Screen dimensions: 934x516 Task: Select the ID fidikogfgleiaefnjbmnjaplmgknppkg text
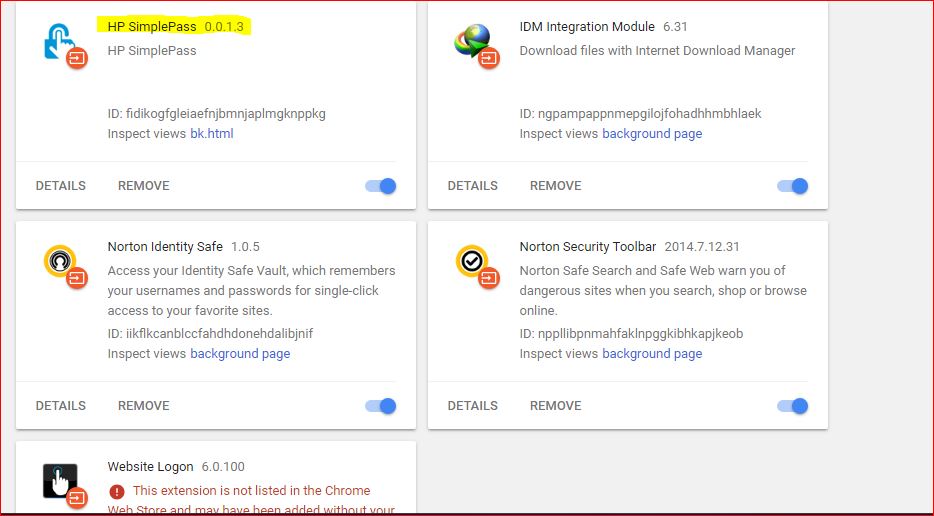(217, 114)
